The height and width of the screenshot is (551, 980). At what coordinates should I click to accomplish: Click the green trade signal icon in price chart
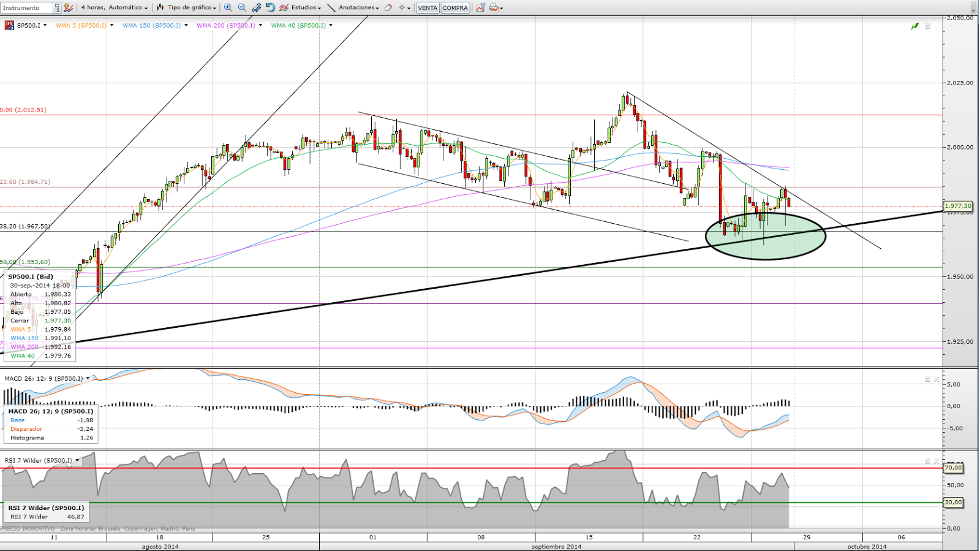click(x=915, y=26)
